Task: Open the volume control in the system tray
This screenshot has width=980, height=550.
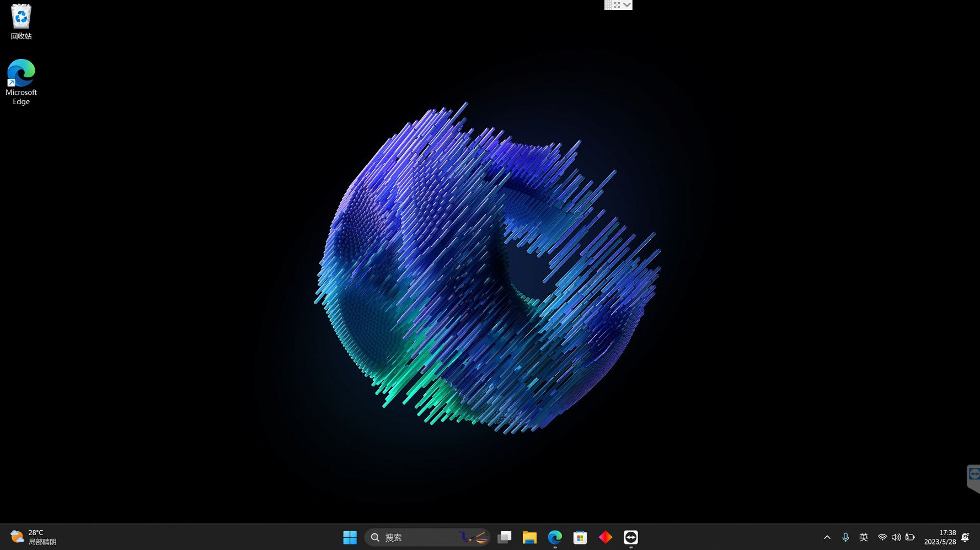Action: pos(896,537)
